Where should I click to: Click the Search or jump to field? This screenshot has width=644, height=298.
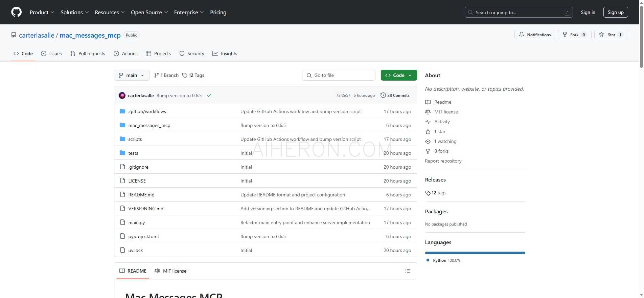pos(519,12)
